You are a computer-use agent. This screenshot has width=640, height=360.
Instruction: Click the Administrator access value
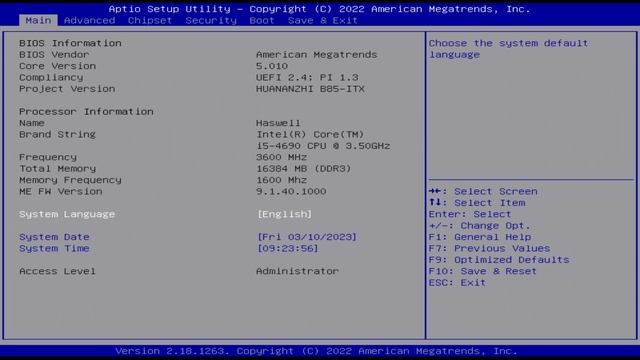(298, 271)
